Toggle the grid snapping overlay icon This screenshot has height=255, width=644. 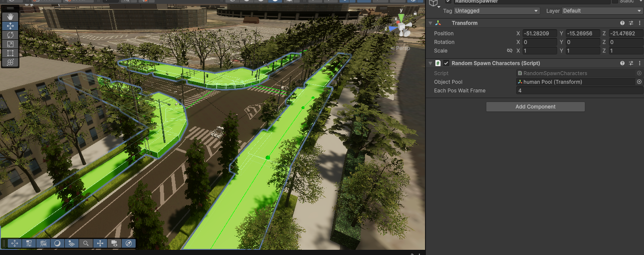pyautogui.click(x=43, y=244)
